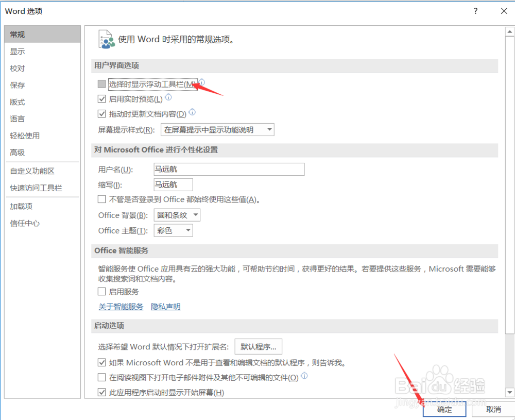Open 自定义功能区 settings
Screen dimensions: 515x420
coord(42,171)
